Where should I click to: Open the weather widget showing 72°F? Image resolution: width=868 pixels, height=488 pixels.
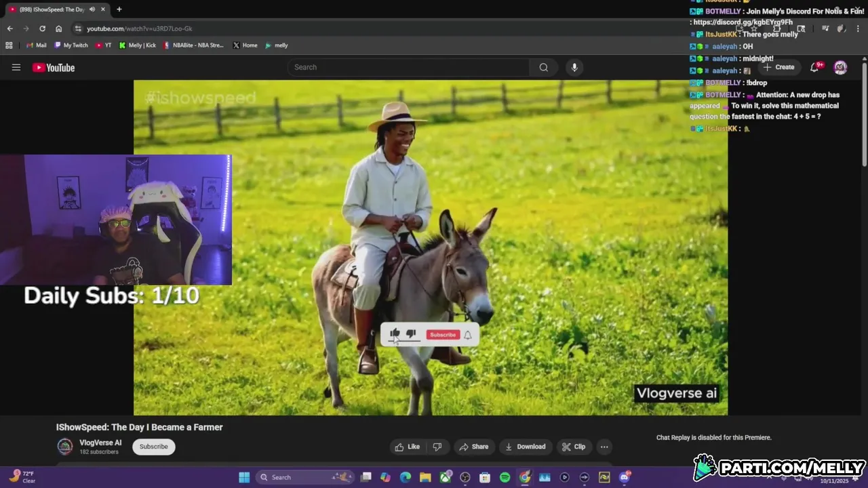(x=22, y=477)
